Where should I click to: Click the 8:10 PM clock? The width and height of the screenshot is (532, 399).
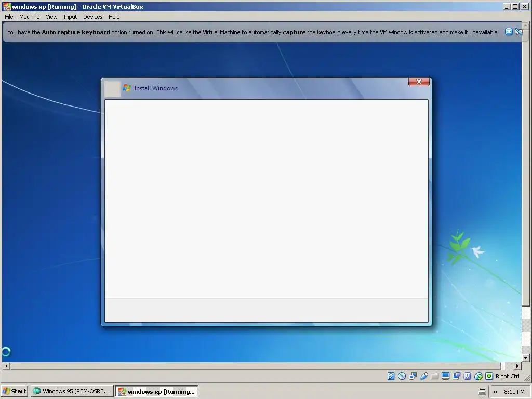point(514,392)
